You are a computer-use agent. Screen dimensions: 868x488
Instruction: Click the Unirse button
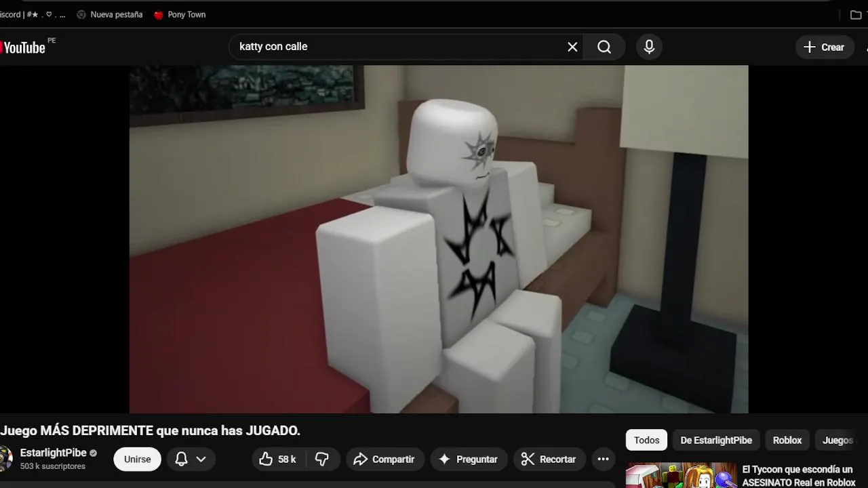point(137,459)
